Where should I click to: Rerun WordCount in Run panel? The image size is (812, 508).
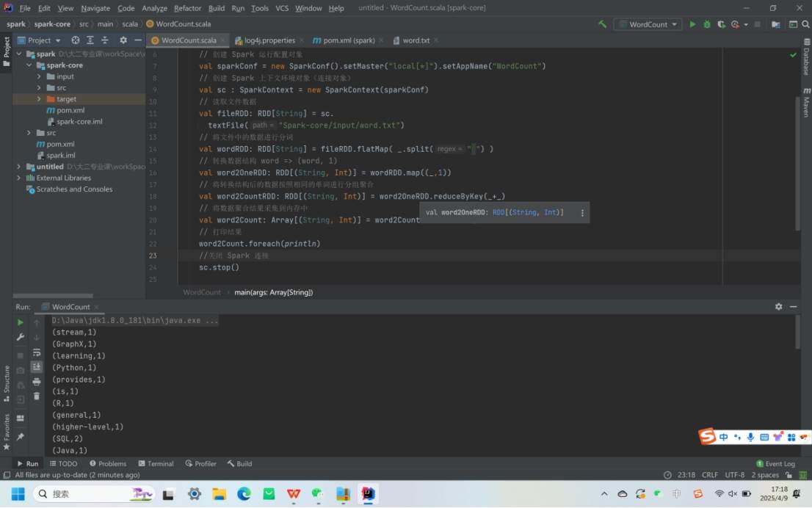(x=21, y=322)
